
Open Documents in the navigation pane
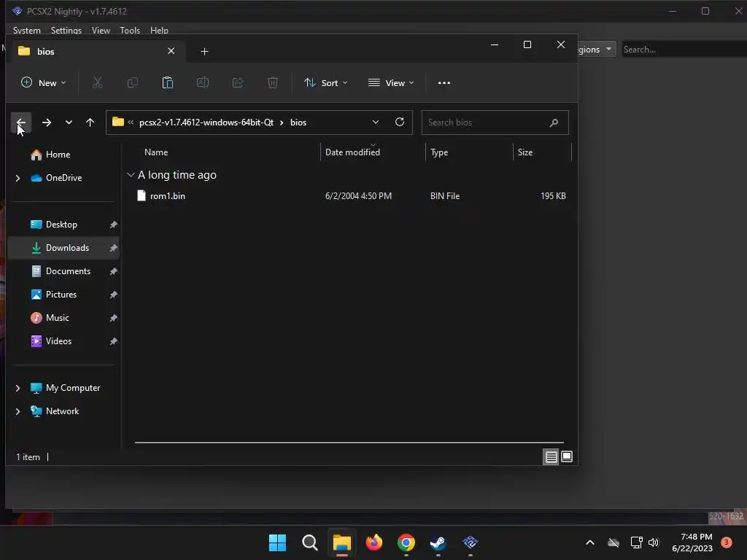coord(68,271)
